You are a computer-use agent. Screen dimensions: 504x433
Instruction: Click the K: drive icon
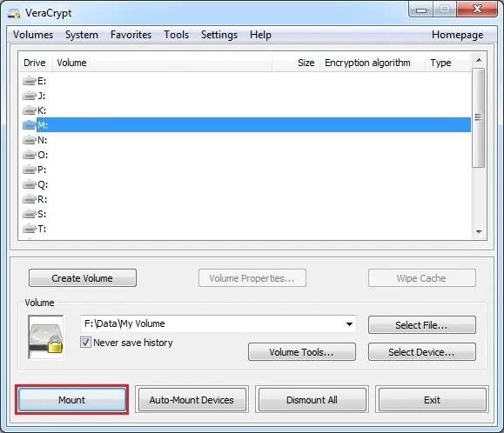(x=30, y=110)
